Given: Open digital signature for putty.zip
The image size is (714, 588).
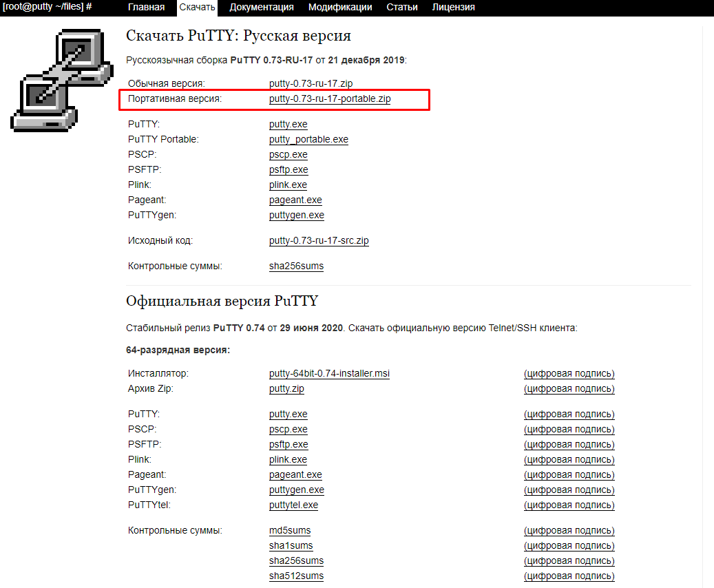Looking at the screenshot, I should pyautogui.click(x=569, y=388).
